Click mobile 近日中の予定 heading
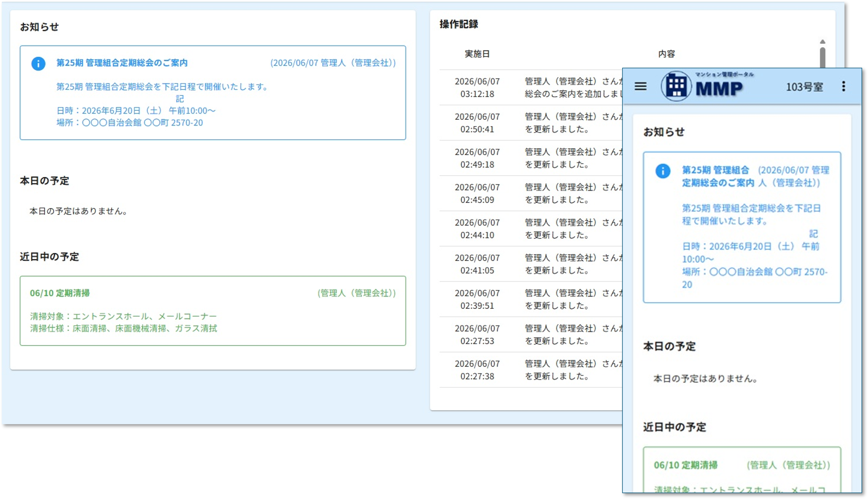This screenshot has width=868, height=499. 675,427
